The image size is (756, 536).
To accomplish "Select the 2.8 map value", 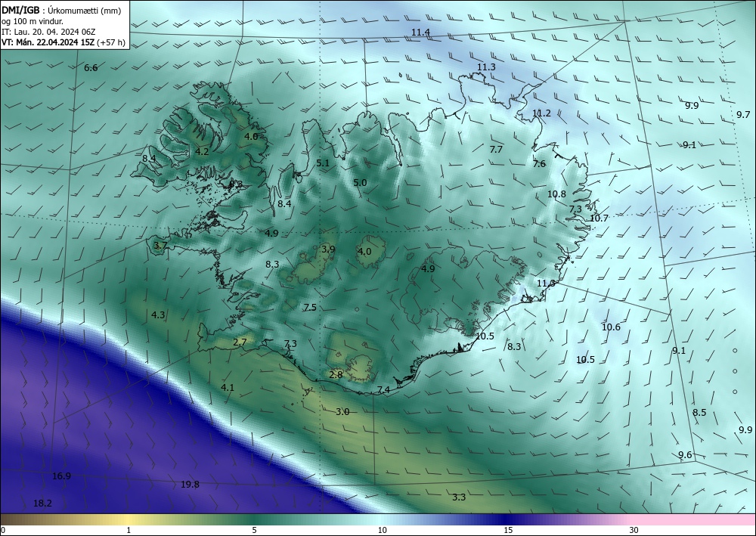I will (336, 374).
